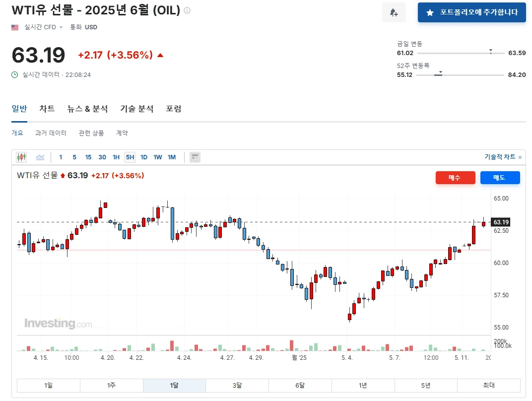Screen dimensions: 532x401
Task: Click the 52-week range slider marker
Action: click(x=440, y=72)
